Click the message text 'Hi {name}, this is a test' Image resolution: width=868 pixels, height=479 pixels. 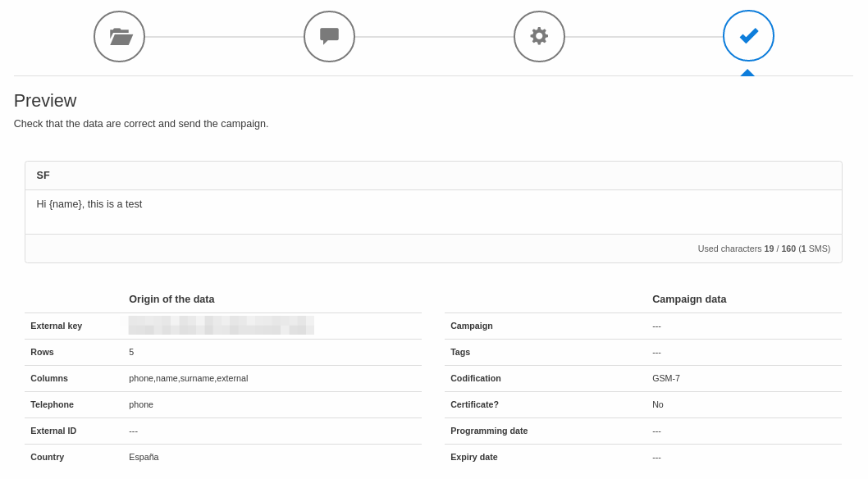[x=89, y=204]
